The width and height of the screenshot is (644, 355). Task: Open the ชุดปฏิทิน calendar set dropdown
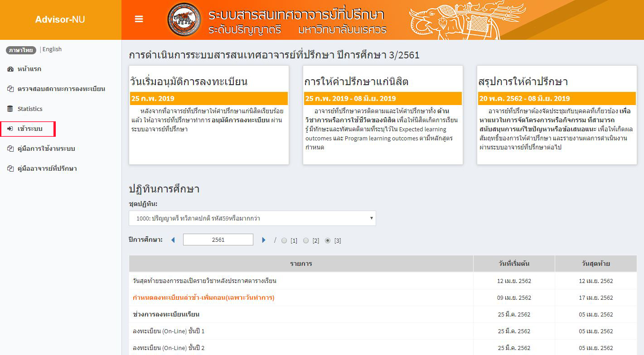click(x=252, y=218)
